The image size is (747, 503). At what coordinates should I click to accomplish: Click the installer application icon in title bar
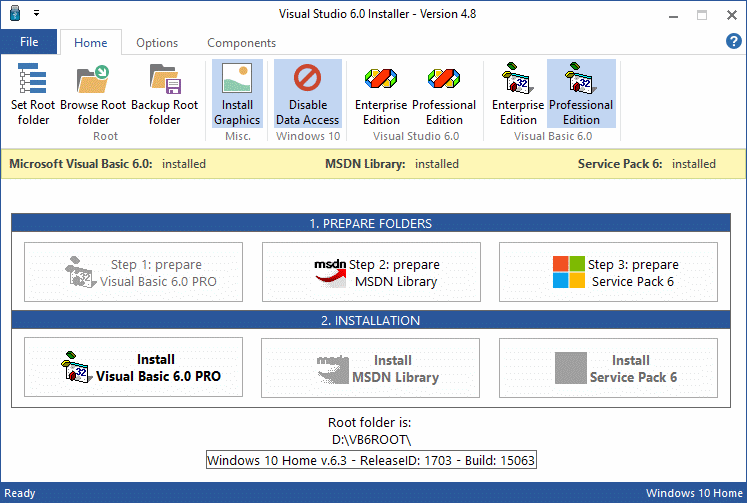point(15,13)
